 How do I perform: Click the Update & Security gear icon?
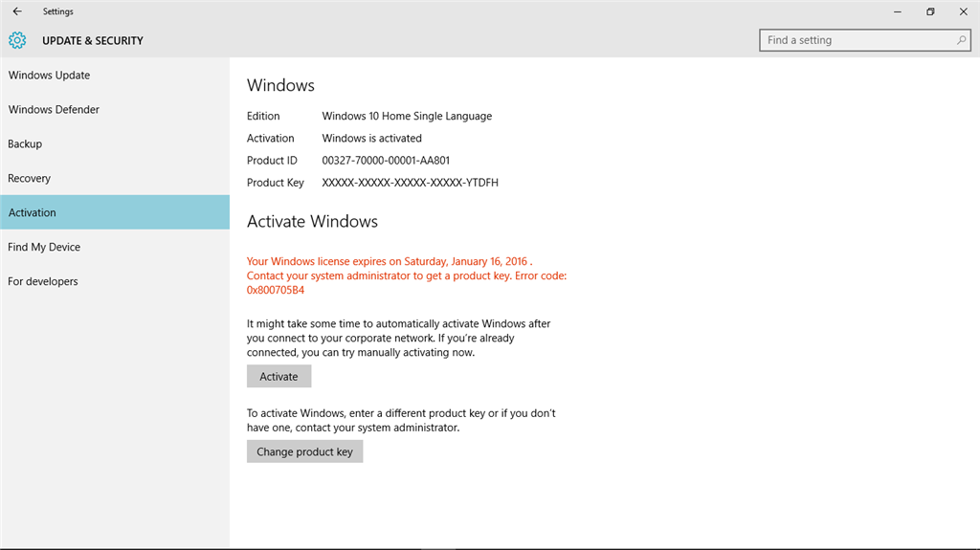[17, 40]
